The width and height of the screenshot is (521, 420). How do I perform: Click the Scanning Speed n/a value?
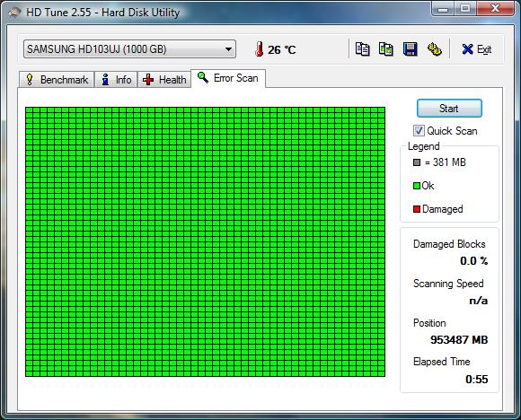(479, 301)
